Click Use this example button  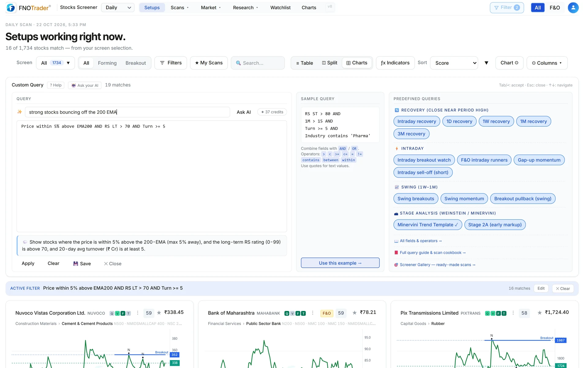click(340, 263)
